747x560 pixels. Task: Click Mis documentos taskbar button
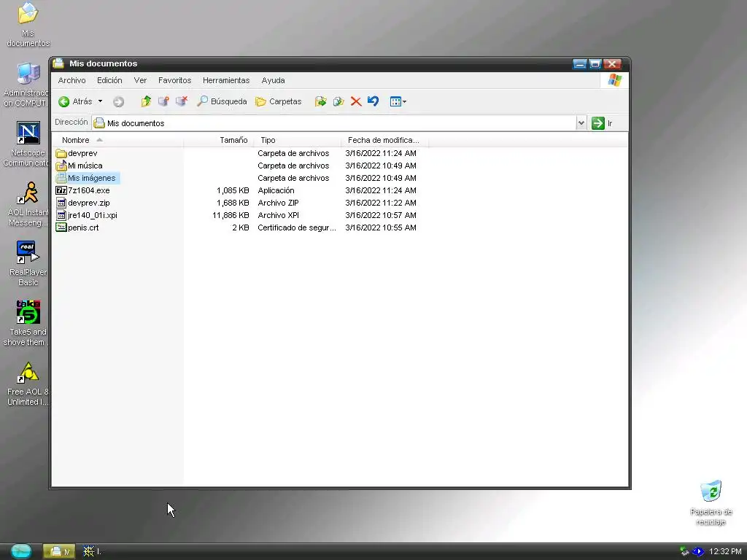coord(59,551)
